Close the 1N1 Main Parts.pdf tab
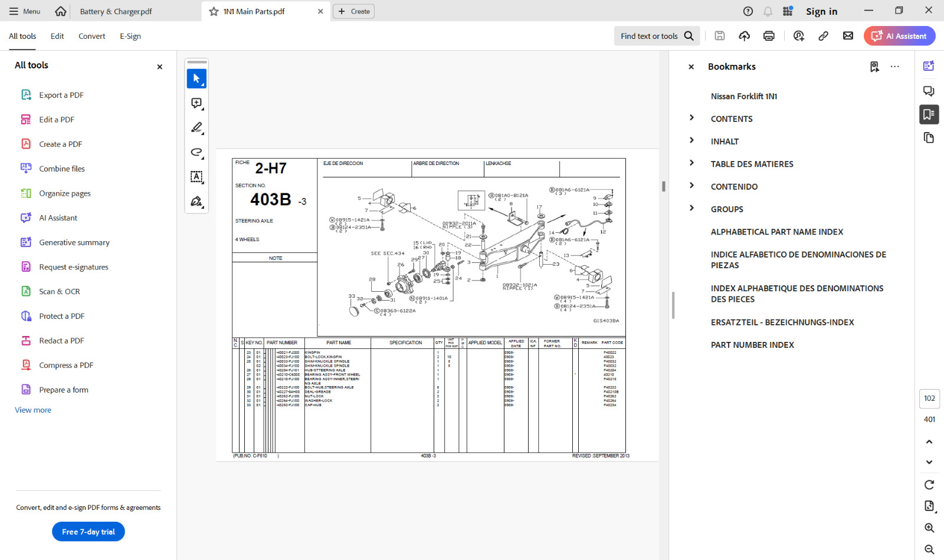This screenshot has height=560, width=944. pos(320,11)
